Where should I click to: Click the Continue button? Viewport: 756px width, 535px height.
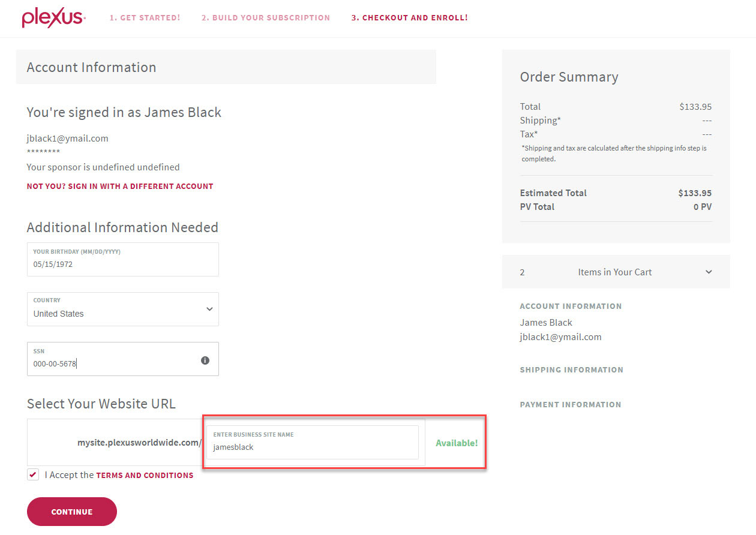(x=72, y=512)
